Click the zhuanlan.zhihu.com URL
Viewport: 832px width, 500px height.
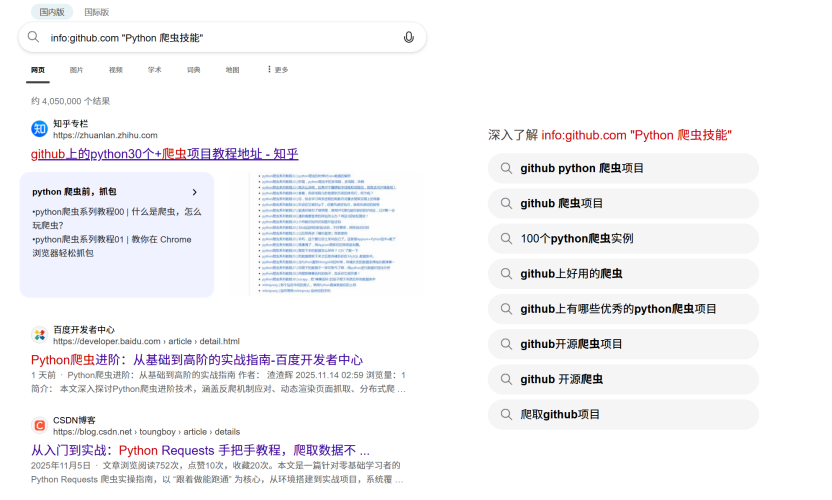(x=105, y=135)
